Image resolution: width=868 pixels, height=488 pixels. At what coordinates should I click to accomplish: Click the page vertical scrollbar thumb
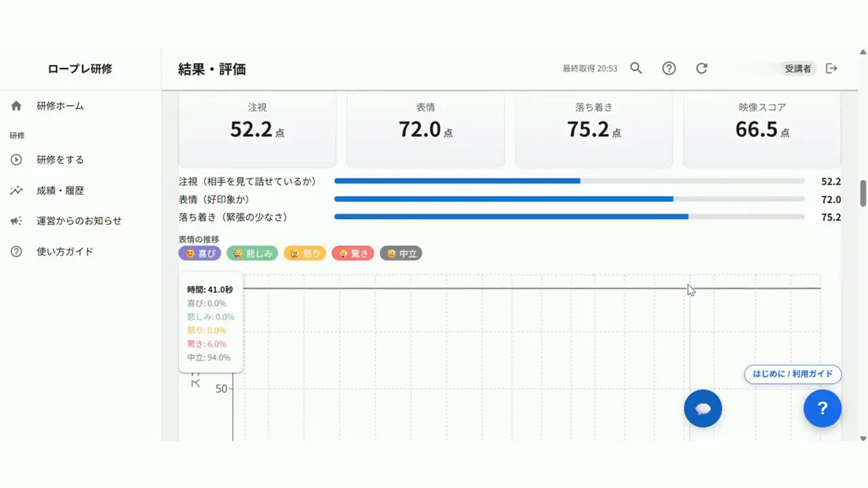point(863,193)
